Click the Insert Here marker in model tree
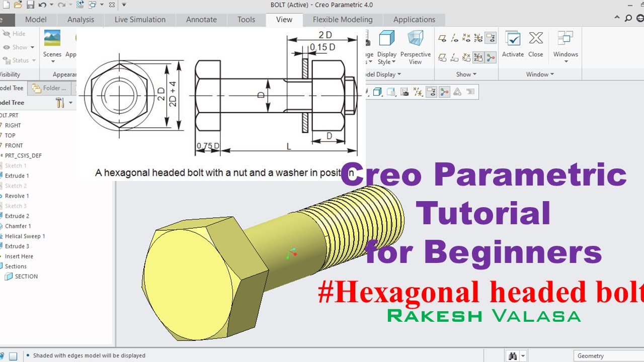644x362 pixels. click(x=19, y=256)
